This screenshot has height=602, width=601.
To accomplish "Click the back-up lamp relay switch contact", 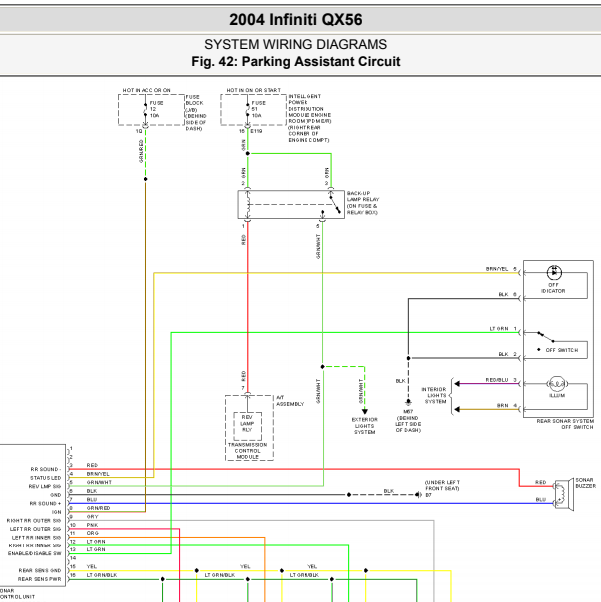I will 335,205.
